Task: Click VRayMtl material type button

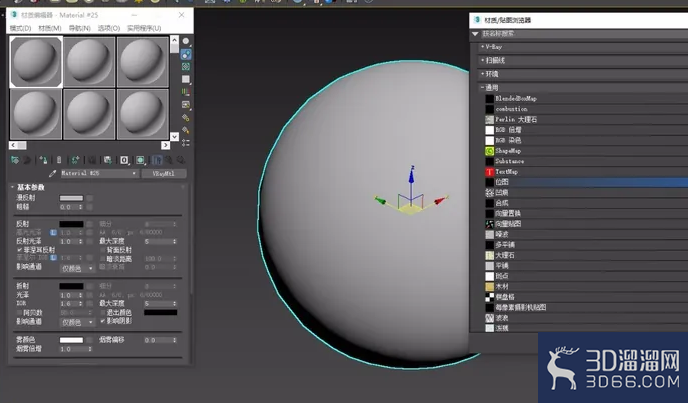Action: 164,173
